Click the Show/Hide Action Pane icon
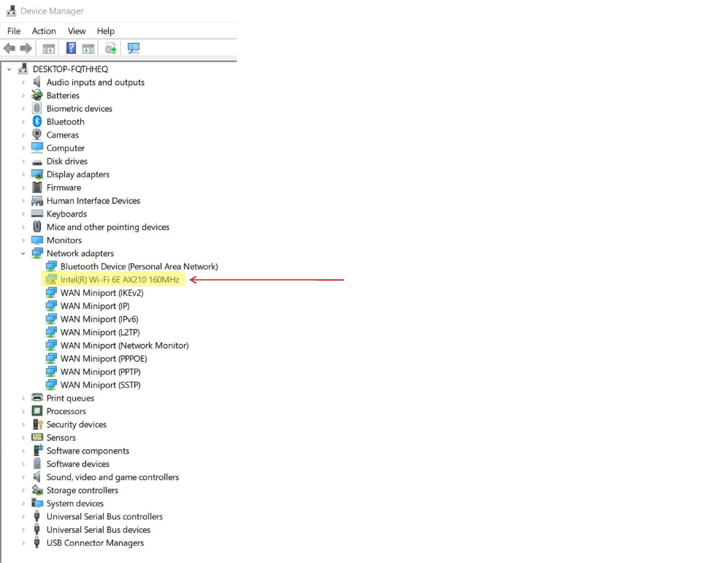The height and width of the screenshot is (563, 728). (88, 49)
